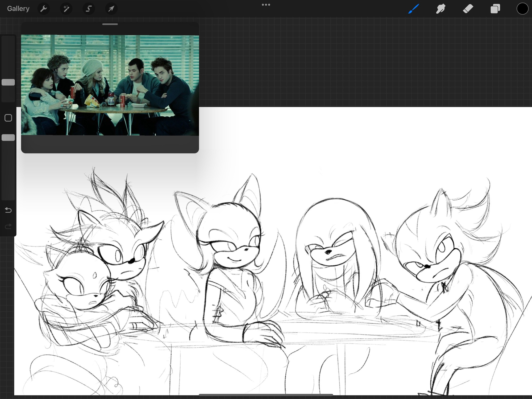Tap the horizontal bar at the bottom edge

[x=266, y=395]
